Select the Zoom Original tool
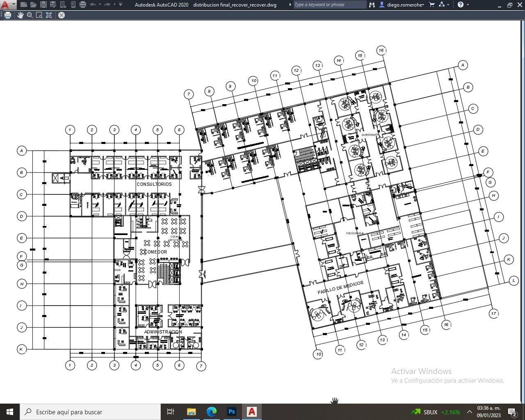The width and height of the screenshot is (525, 420). pos(49,15)
